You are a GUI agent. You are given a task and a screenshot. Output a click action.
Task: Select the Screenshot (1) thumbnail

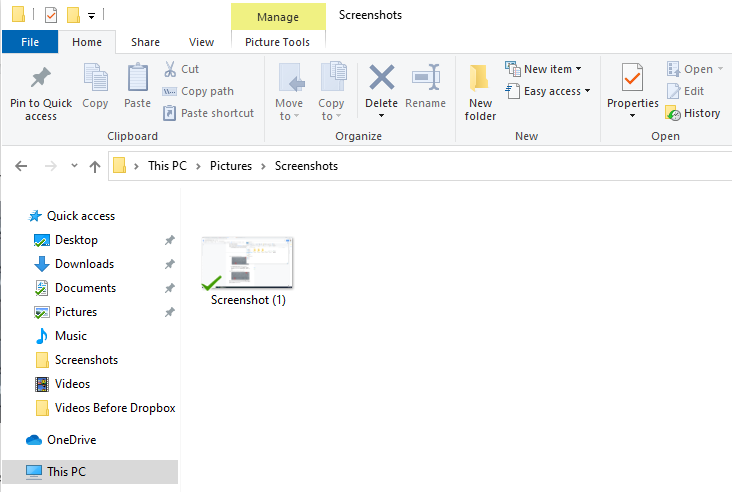(247, 272)
